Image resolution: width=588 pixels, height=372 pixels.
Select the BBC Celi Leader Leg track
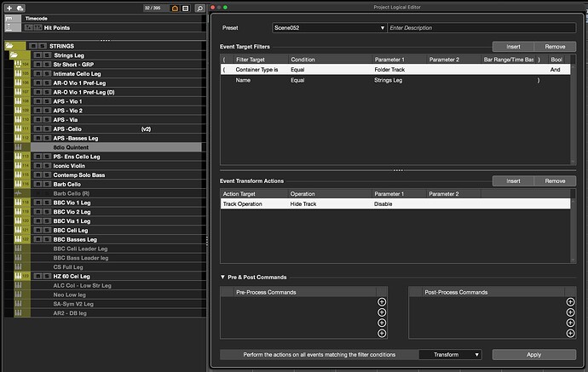(116, 249)
